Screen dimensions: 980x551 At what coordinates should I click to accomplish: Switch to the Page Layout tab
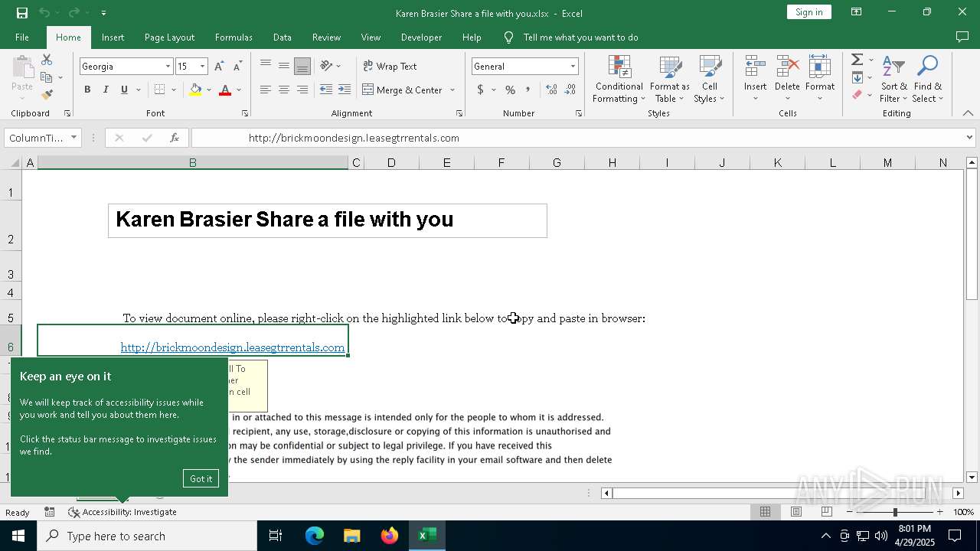pyautogui.click(x=169, y=37)
